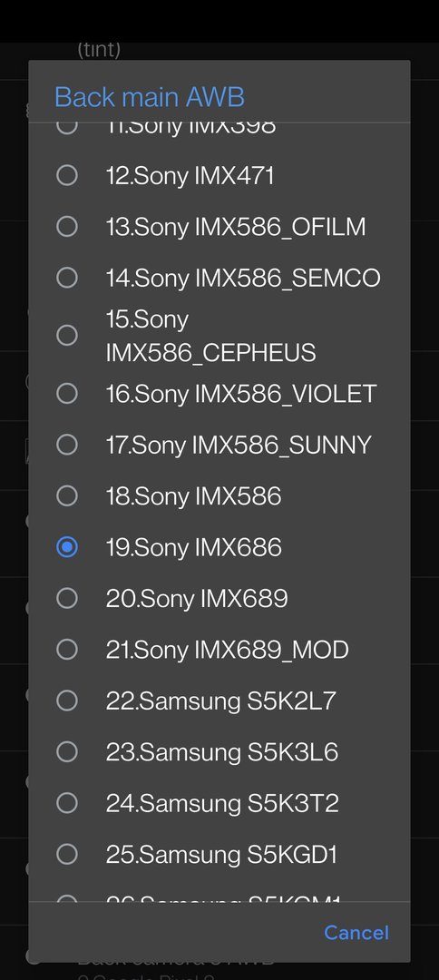Tap the 19.Sony IMX686 text label

point(193,547)
